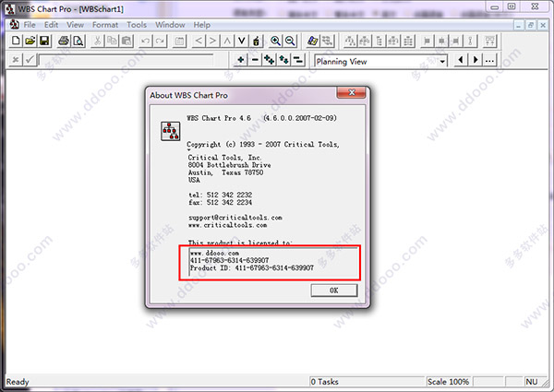Click the previous view left arrow

click(461, 60)
